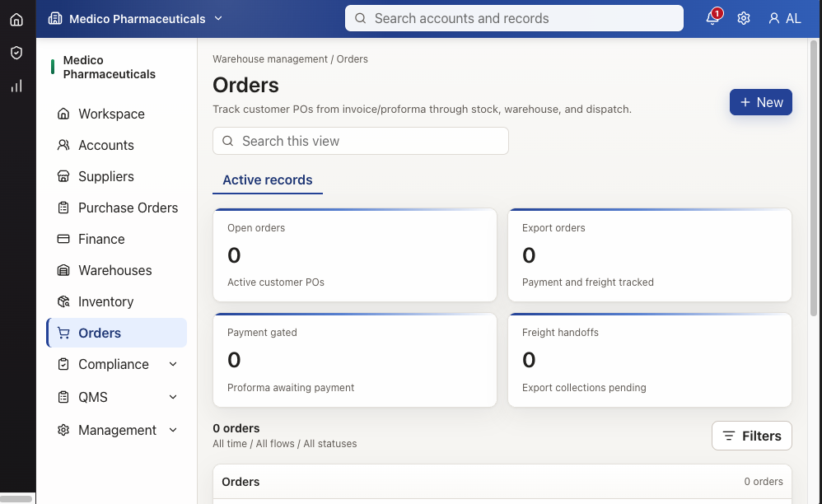This screenshot has width=822, height=504.
Task: Open the bar chart analytics icon
Action: point(16,86)
